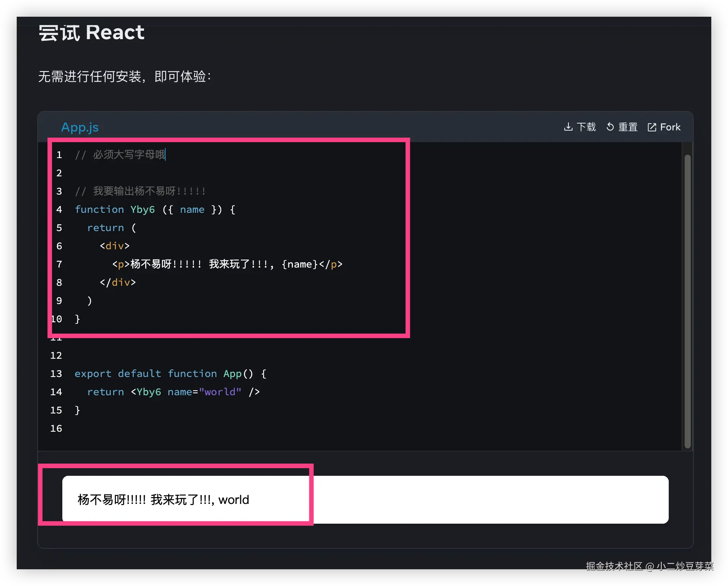Click the reset circular arrow icon
Viewport: 728px width, 586px height.
click(x=610, y=127)
